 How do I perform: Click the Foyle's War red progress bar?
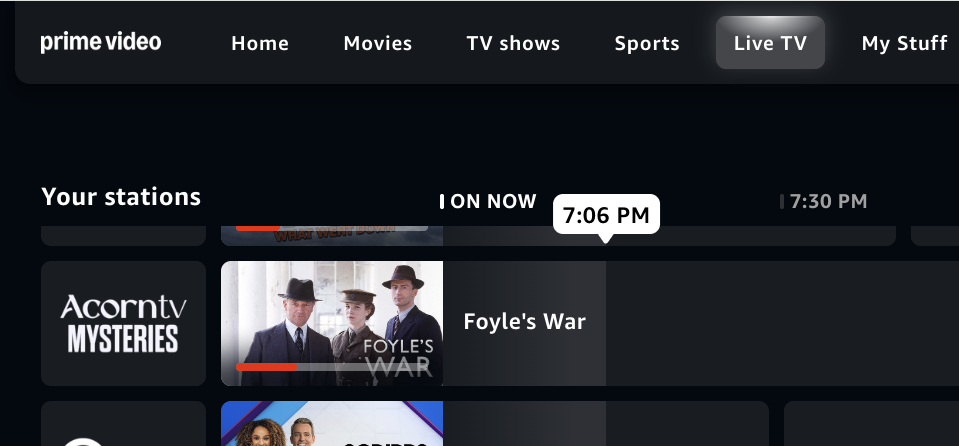pos(266,367)
